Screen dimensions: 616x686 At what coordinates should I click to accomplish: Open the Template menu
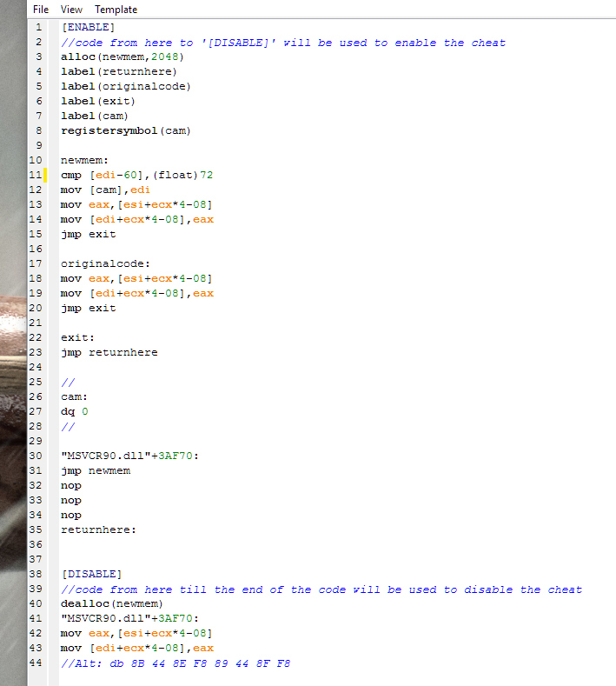pos(116,10)
